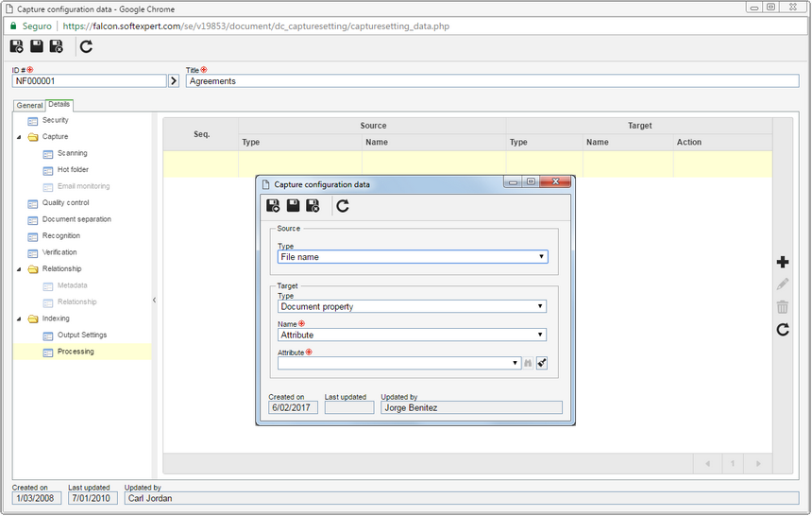Switch to the Details tab
Image resolution: width=812 pixels, height=516 pixels.
click(59, 104)
